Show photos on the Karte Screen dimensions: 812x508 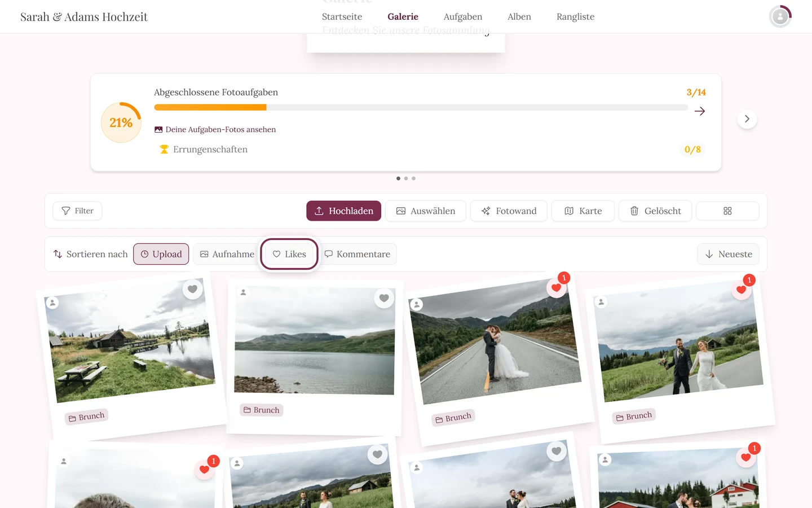click(583, 211)
